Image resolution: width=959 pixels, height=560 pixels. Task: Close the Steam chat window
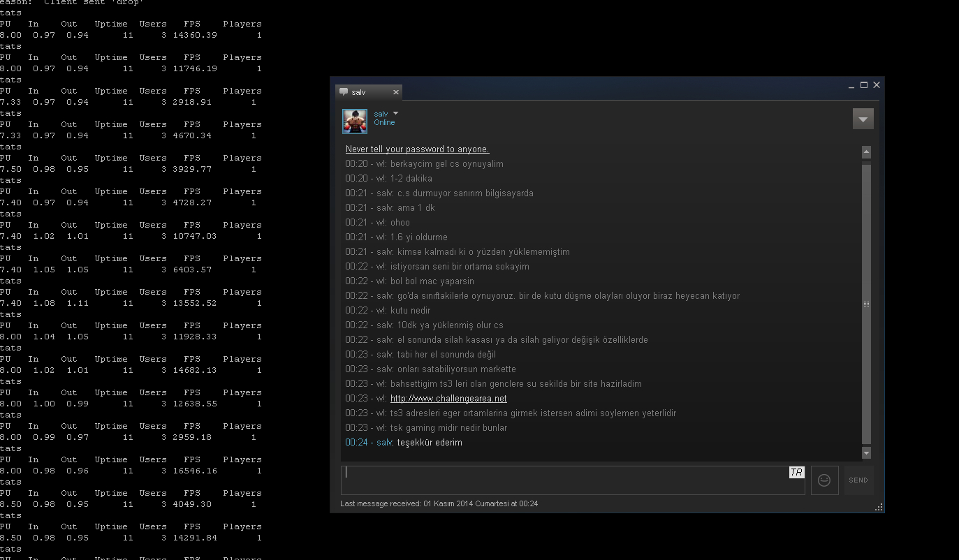tap(877, 85)
